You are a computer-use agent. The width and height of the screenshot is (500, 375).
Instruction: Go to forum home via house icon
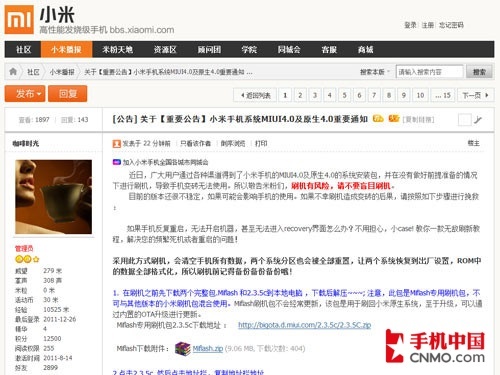pyautogui.click(x=13, y=71)
